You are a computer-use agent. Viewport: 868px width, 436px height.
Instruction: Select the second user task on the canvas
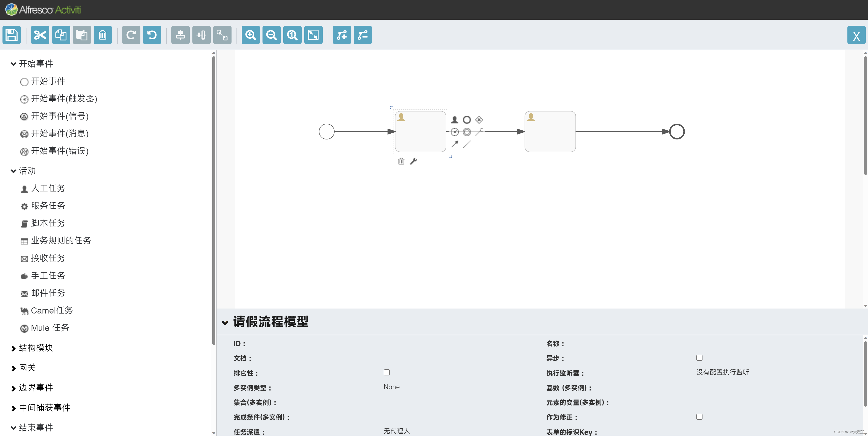[550, 131]
